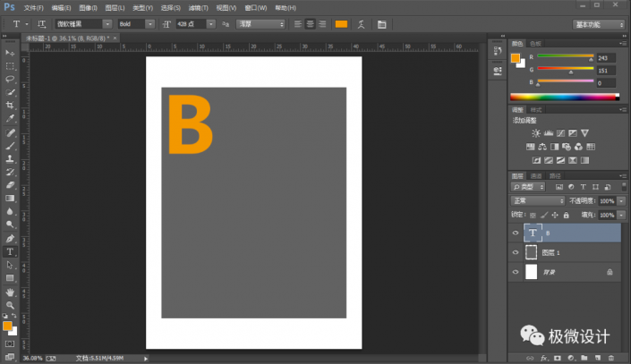Click the layer 图层 1 thumbnail
631x364 pixels.
pos(531,252)
